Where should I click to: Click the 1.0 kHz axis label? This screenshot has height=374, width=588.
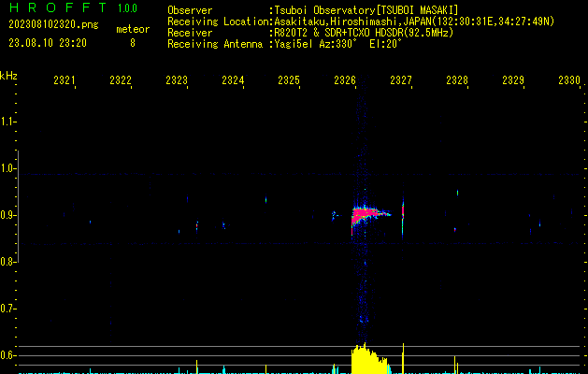tap(9, 168)
